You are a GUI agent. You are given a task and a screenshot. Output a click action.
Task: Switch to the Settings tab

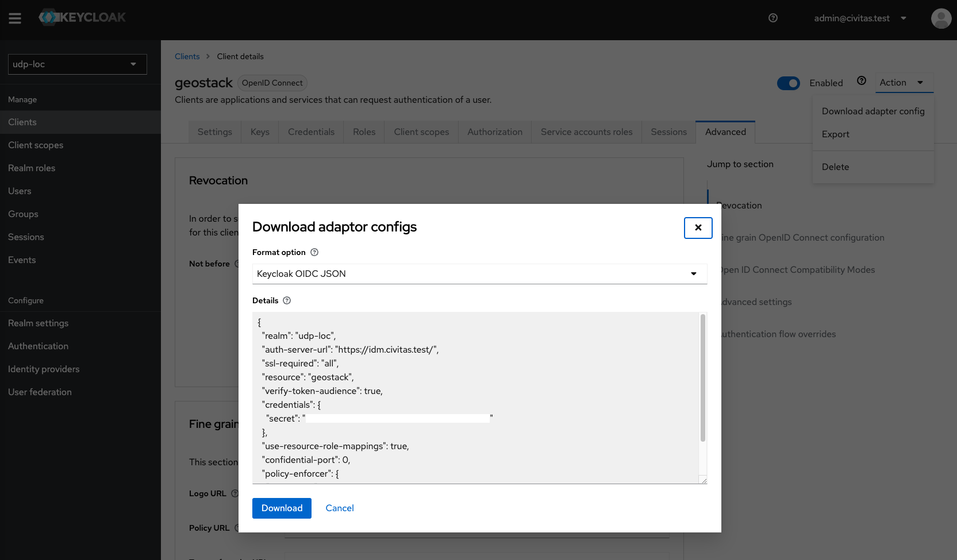tap(215, 132)
